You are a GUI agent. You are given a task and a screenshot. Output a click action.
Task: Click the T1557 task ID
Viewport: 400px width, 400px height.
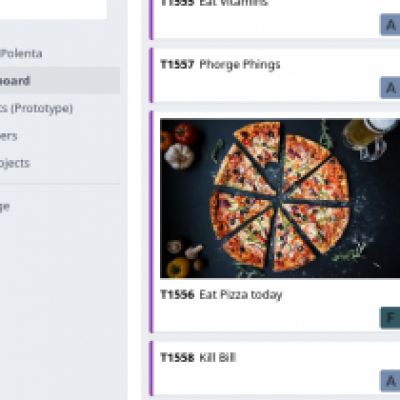pyautogui.click(x=177, y=64)
